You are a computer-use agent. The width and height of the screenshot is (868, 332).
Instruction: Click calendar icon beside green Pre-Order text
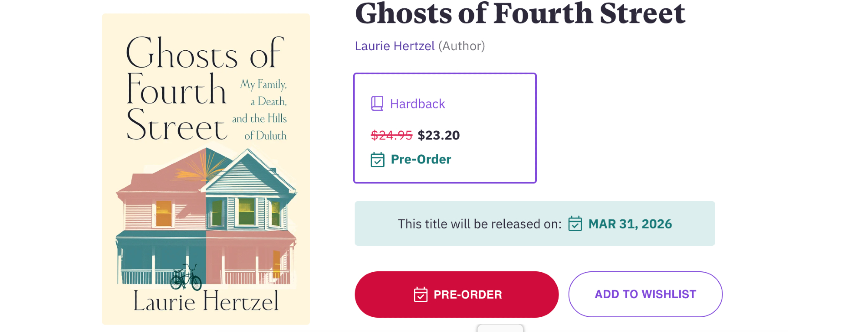378,159
